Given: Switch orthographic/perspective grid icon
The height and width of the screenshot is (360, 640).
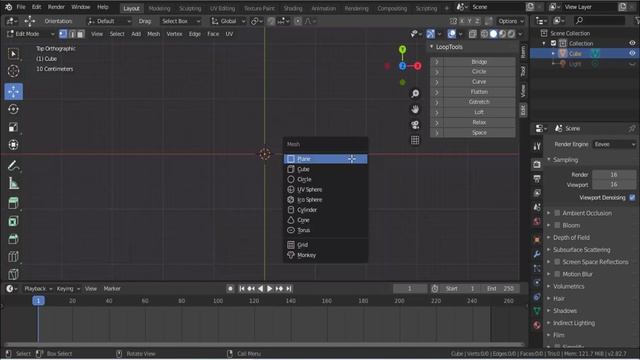Looking at the screenshot, I should (x=415, y=140).
